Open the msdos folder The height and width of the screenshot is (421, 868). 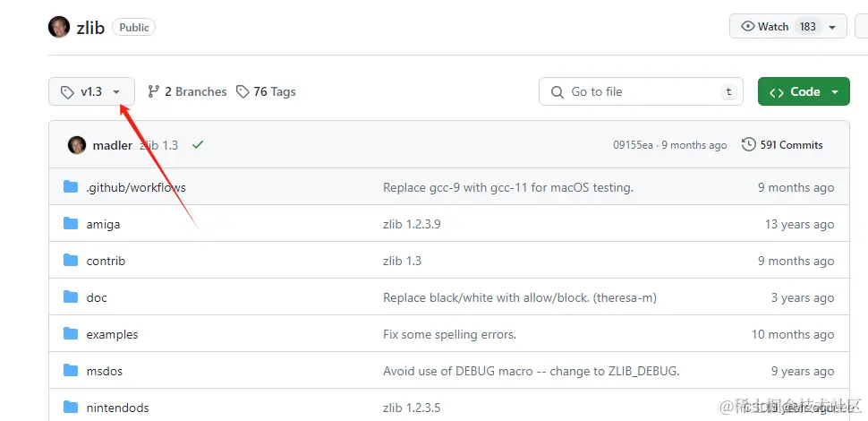pos(105,371)
